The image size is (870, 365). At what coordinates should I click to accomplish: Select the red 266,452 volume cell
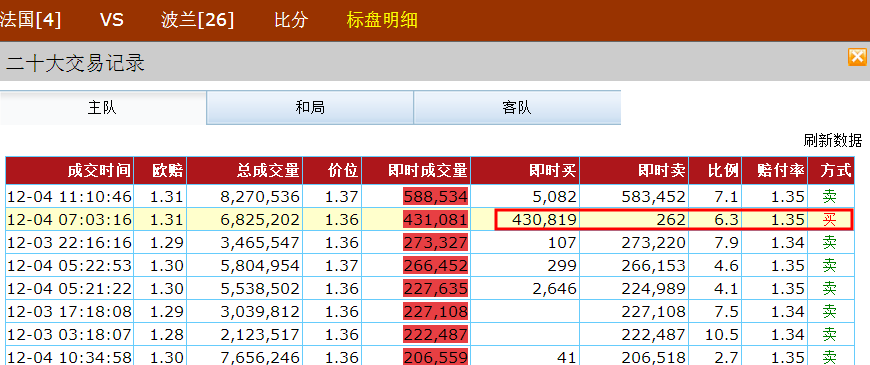pyautogui.click(x=436, y=266)
